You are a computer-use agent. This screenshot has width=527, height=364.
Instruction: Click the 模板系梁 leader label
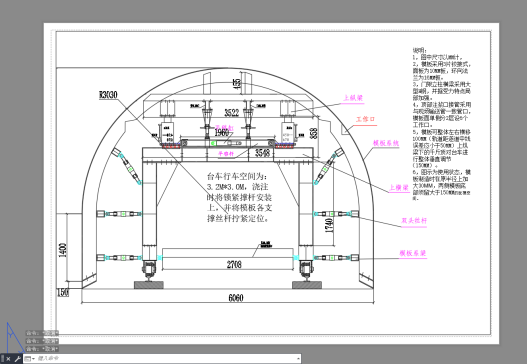[x=413, y=253]
